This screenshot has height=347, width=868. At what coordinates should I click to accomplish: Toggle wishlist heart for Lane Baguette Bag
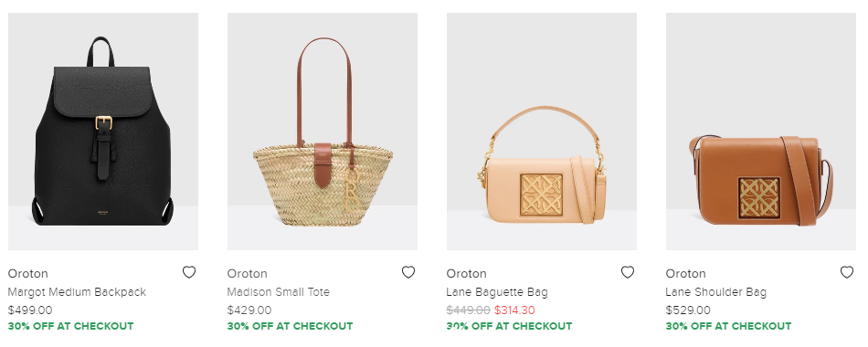point(628,272)
